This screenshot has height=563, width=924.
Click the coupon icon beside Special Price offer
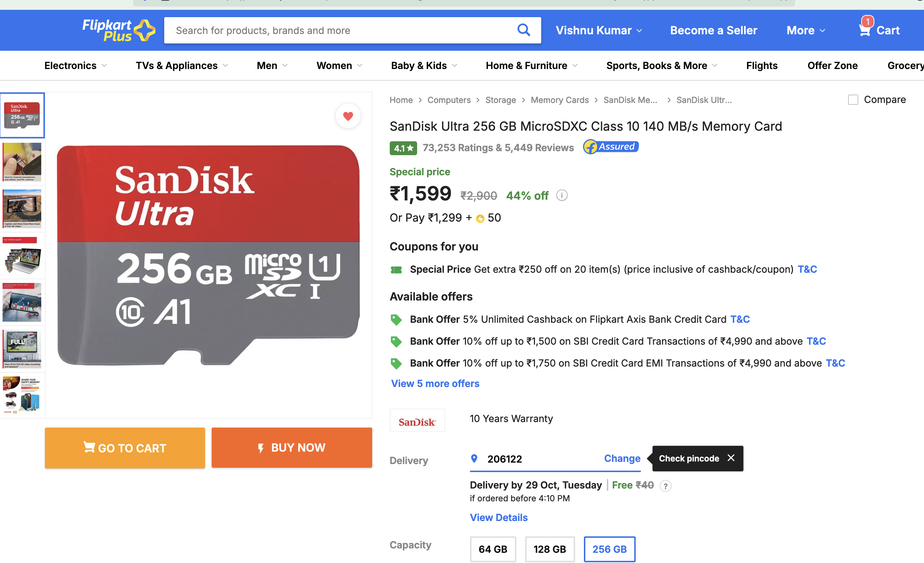tap(396, 269)
